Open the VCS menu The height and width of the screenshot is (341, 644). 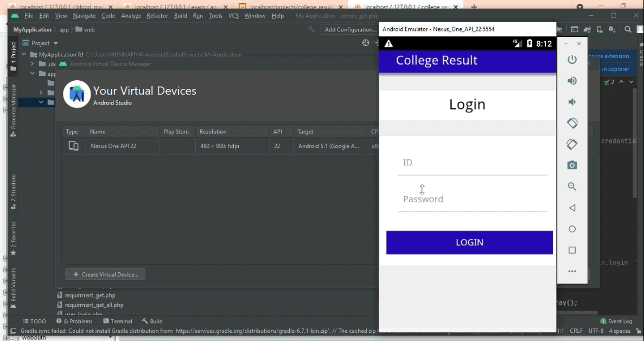coord(233,16)
